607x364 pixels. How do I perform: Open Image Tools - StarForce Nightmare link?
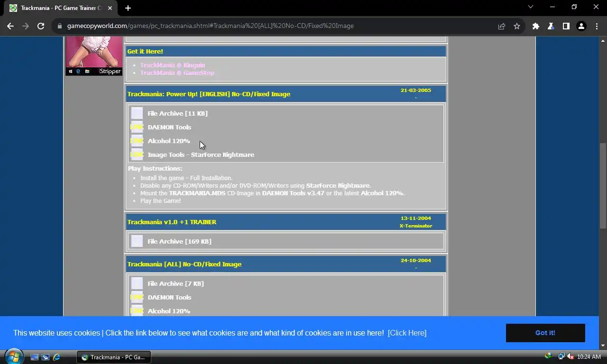[201, 155]
